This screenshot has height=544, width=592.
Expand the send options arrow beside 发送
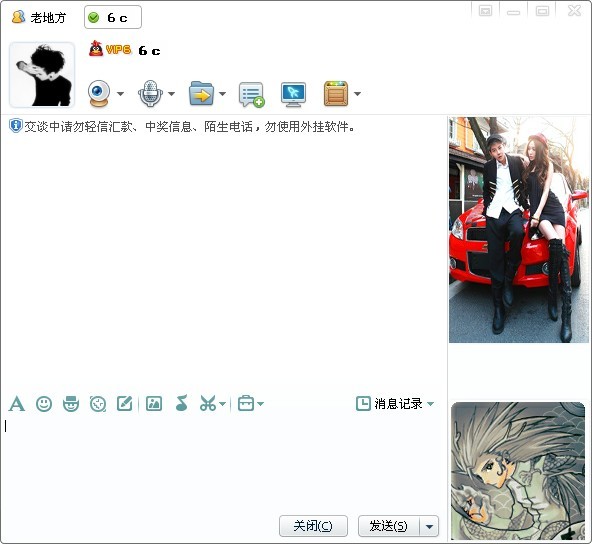point(429,526)
